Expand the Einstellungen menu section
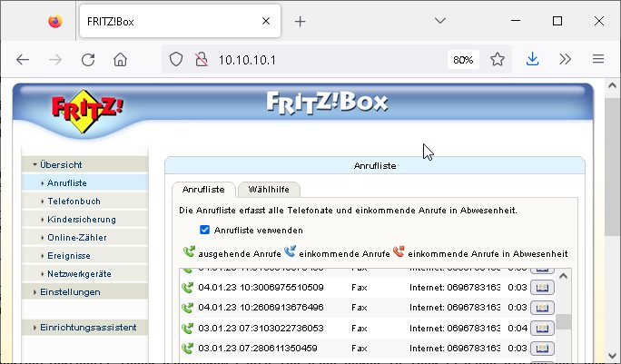Viewport: 621px width, 364px height. pos(84,292)
